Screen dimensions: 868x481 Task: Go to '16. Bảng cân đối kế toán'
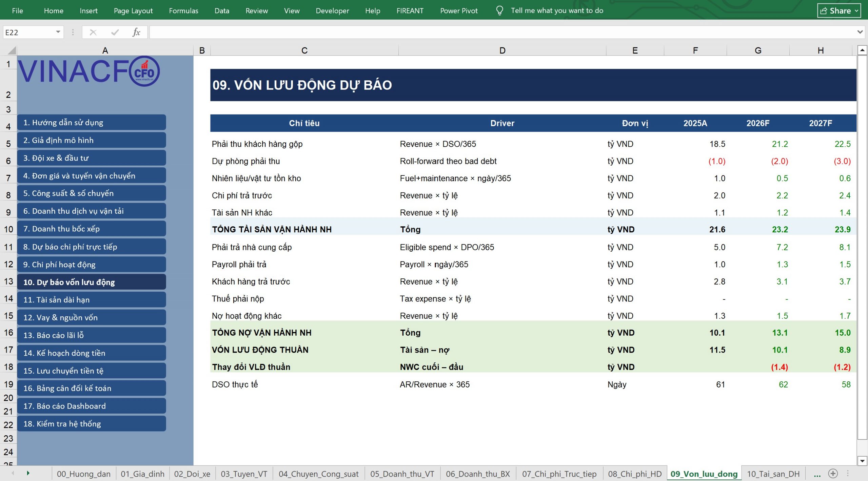(x=92, y=388)
